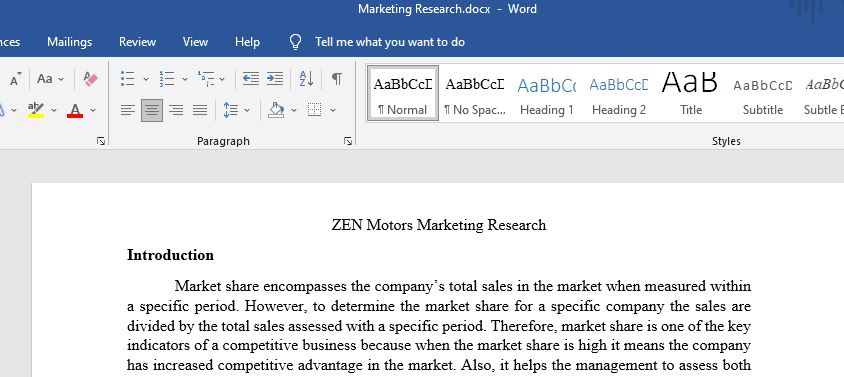Apply the No Spacing style
The width and height of the screenshot is (844, 377).
tap(475, 93)
